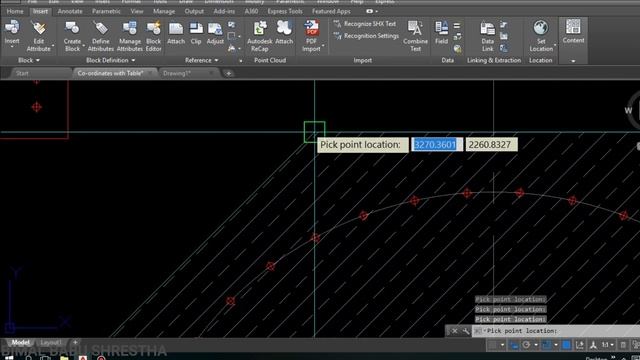Click the Adjust reference tool

[215, 33]
